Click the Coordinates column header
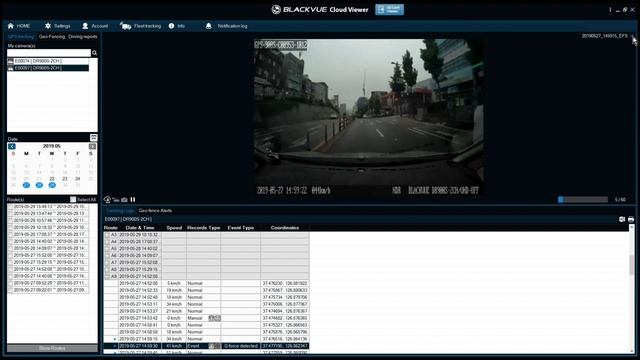 click(x=285, y=228)
